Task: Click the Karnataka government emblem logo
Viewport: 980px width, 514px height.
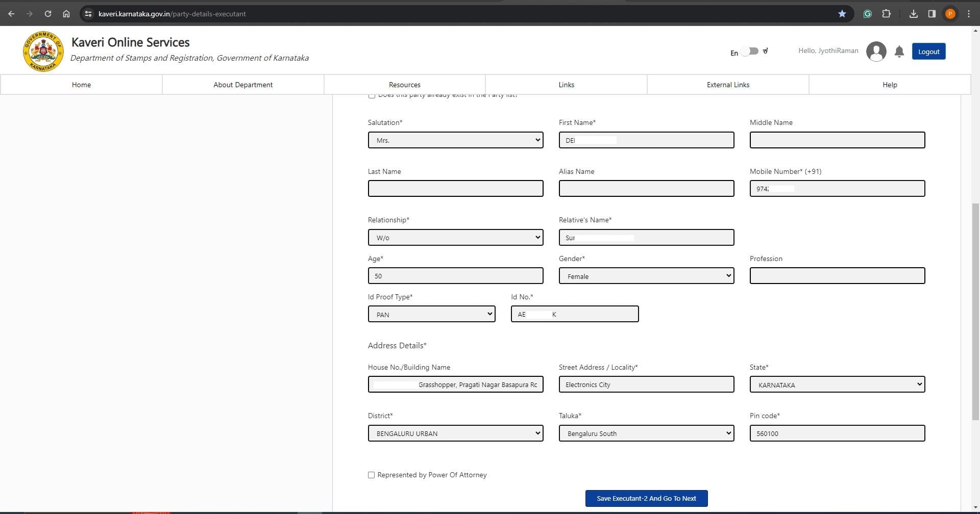Action: click(x=43, y=52)
